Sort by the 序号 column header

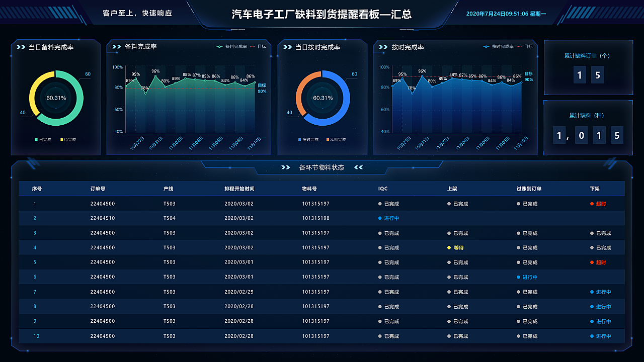37,189
